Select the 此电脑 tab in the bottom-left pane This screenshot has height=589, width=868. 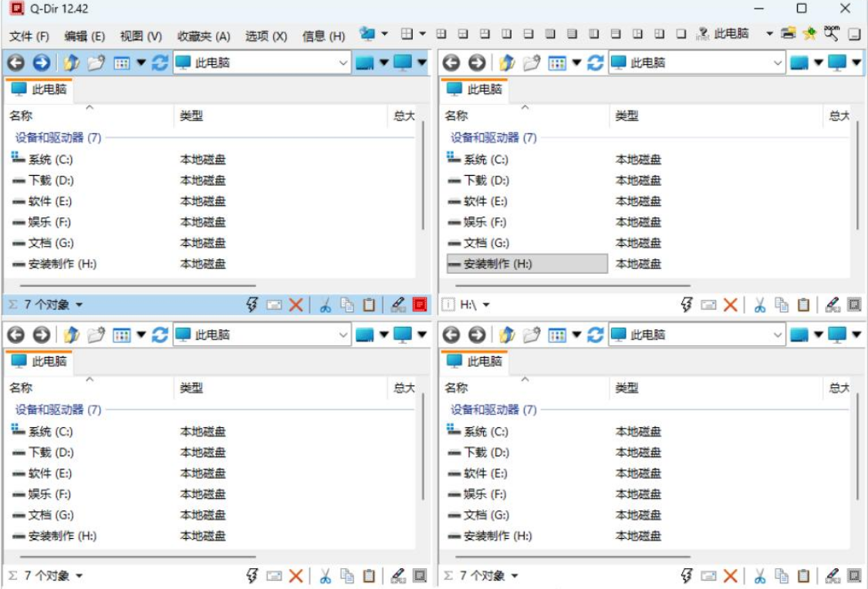(x=39, y=362)
